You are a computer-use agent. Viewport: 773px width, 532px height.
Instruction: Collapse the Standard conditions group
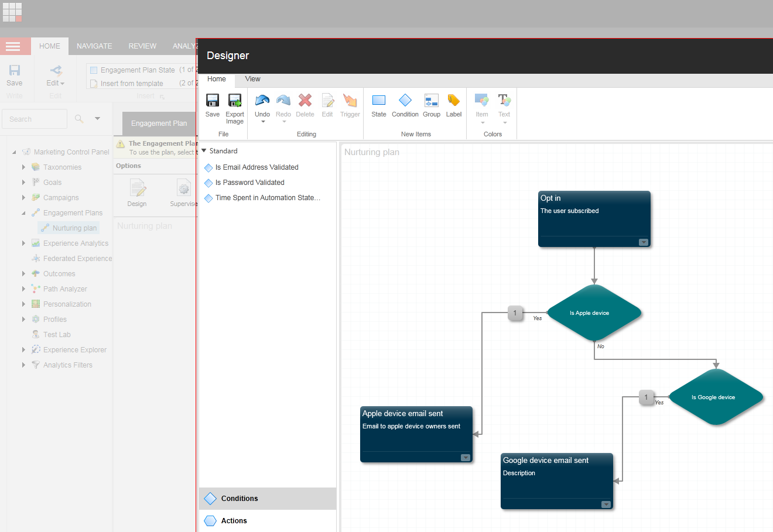(203, 150)
